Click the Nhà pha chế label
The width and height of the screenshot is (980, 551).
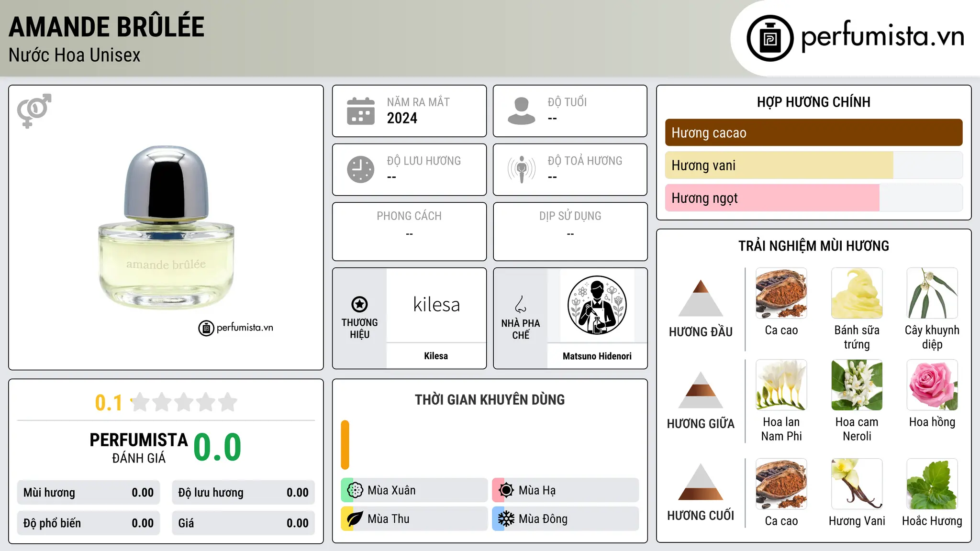click(521, 329)
